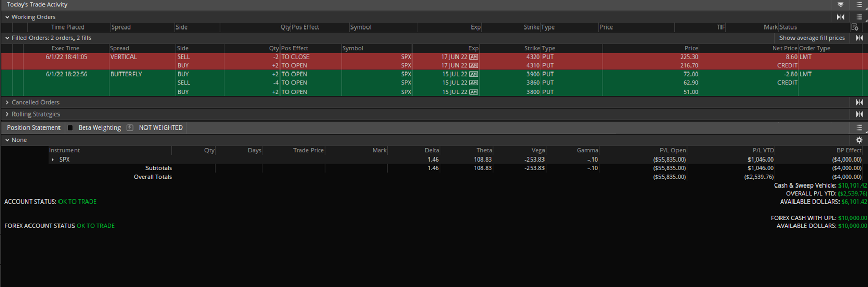Click the collapse arrows icon in Filled Orders row

point(859,38)
